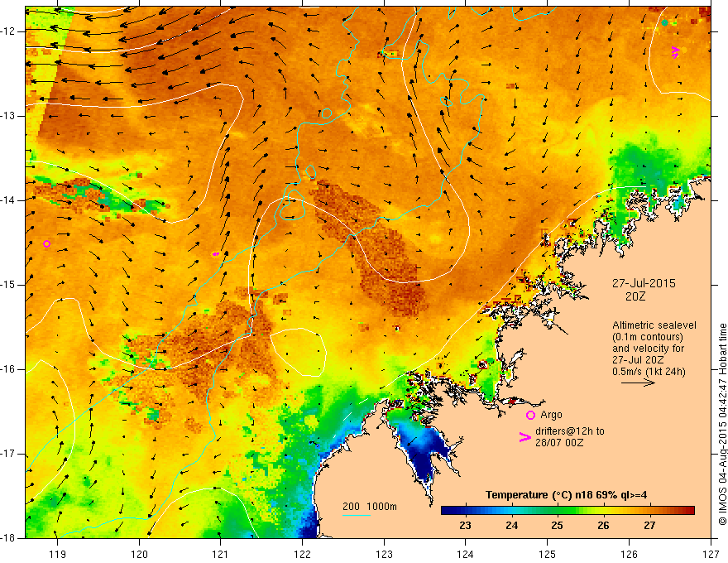Click the Altimetric sealevel caption text
This screenshot has width=728, height=563.
click(654, 325)
